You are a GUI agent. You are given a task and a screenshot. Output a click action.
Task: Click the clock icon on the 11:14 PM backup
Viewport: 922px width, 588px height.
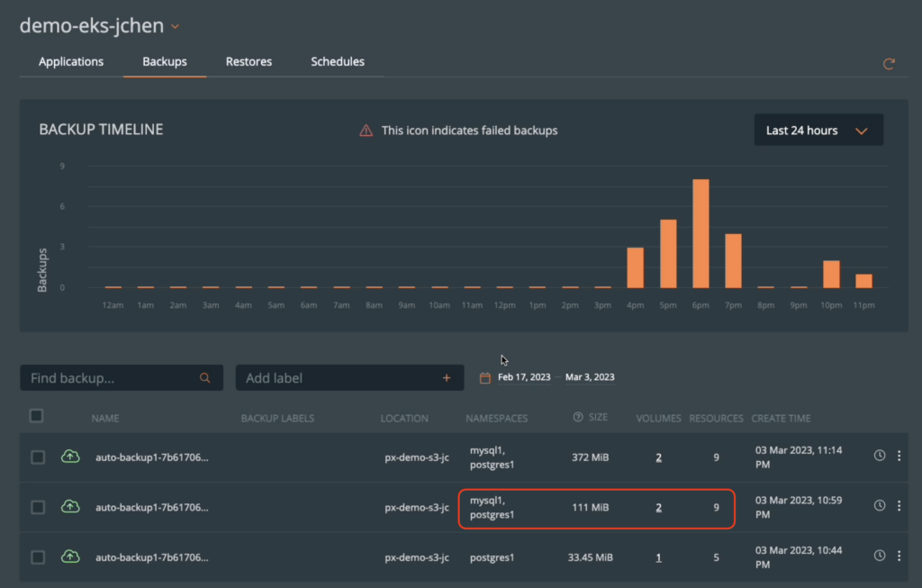click(880, 455)
